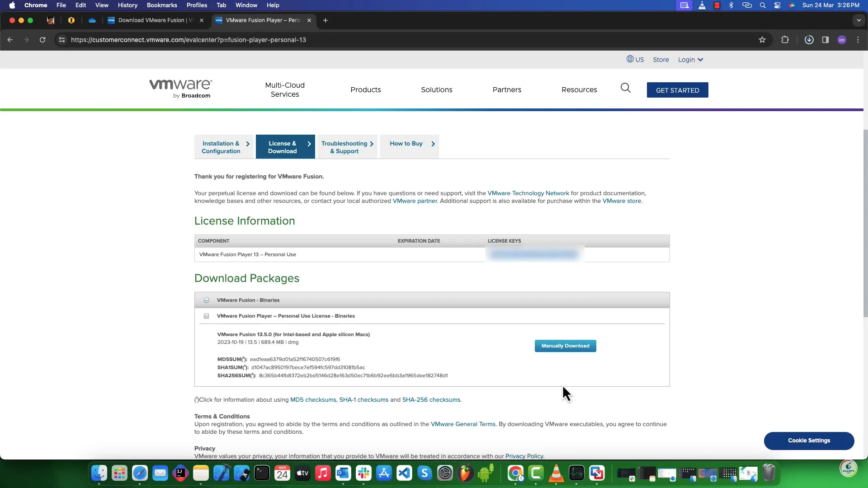Open the Trash in the dock

pos(769,473)
